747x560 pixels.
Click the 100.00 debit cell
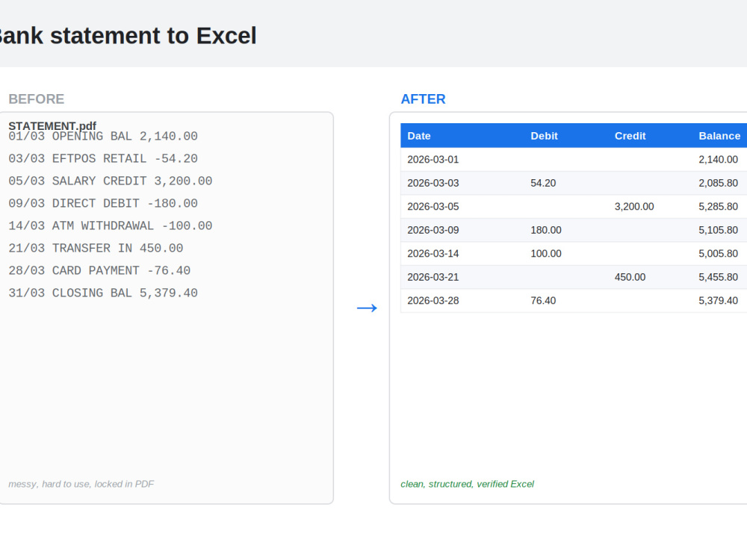click(x=566, y=253)
